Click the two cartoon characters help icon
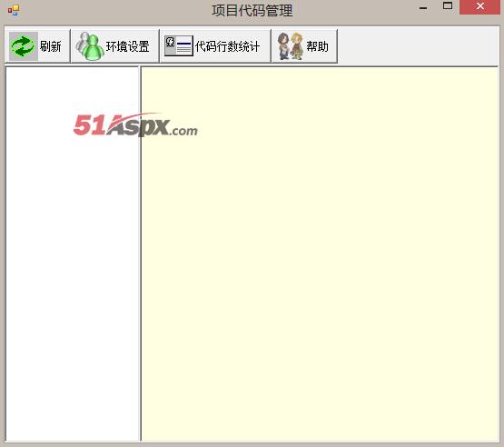Image resolution: width=504 pixels, height=447 pixels. [291, 46]
